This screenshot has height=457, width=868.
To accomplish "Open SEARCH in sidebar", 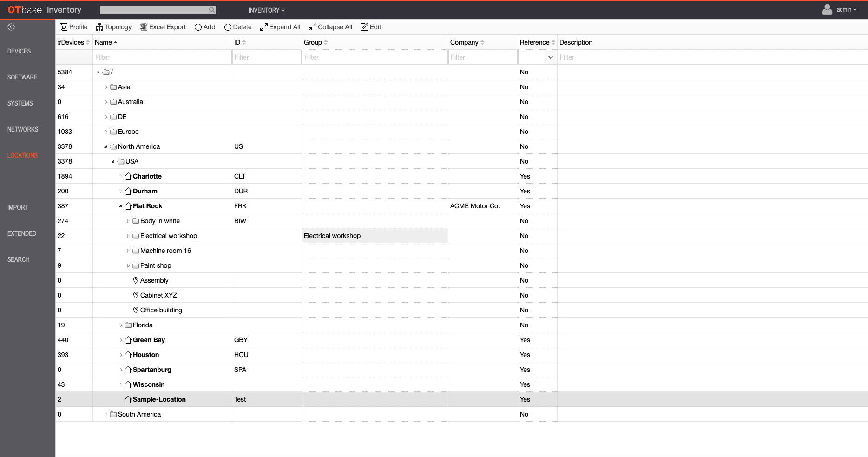I will point(19,259).
